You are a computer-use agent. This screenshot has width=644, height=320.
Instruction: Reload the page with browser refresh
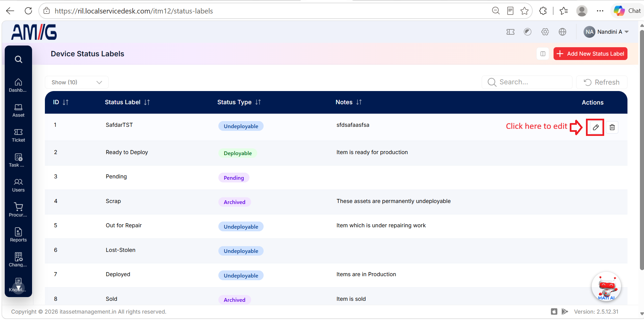pyautogui.click(x=28, y=11)
